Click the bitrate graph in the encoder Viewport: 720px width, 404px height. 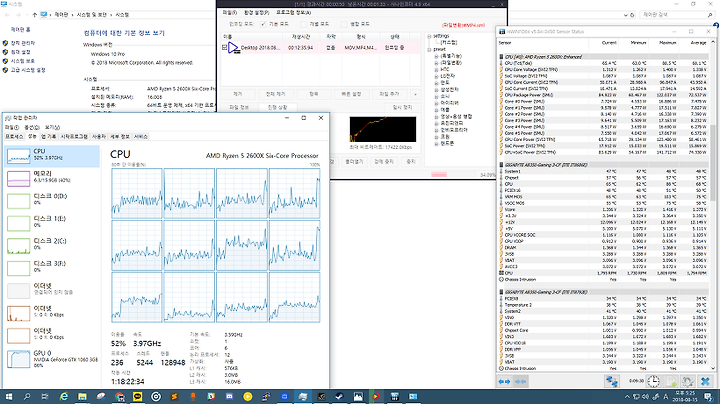382,129
